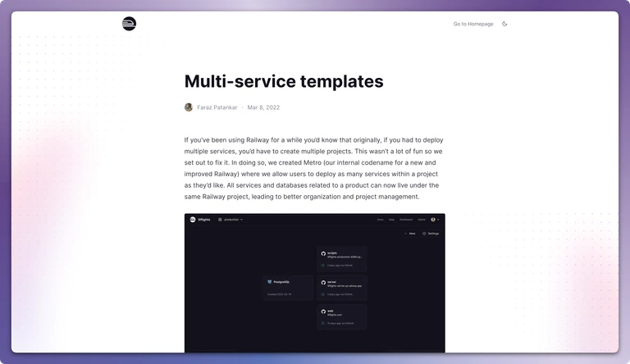Screen dimensions: 630x364
Task: Open the Go to Homepage link
Action: (x=473, y=24)
